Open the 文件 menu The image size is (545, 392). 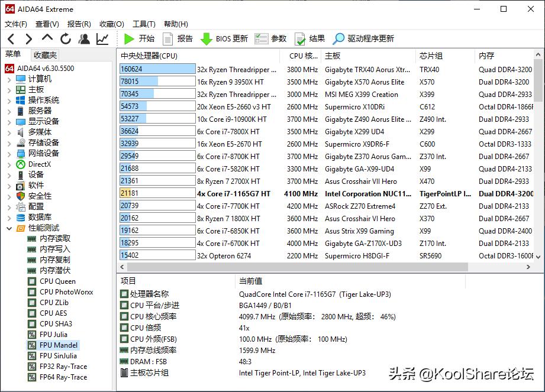(x=16, y=24)
